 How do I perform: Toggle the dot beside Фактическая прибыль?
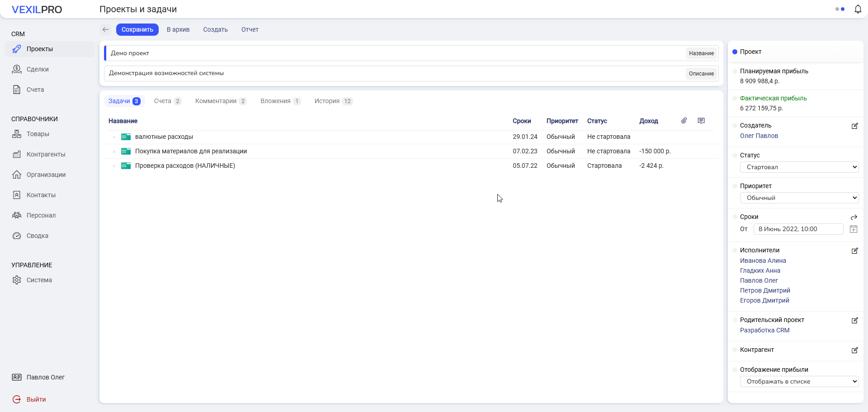735,99
